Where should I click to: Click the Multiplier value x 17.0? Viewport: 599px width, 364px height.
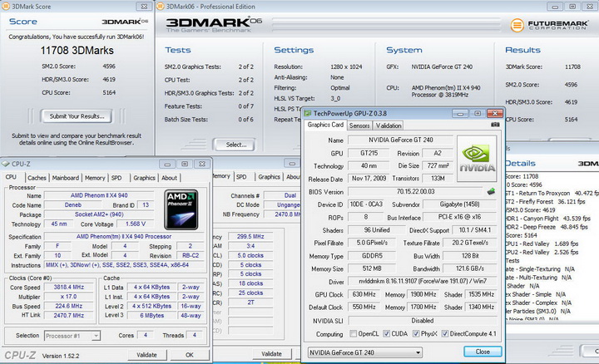point(68,297)
